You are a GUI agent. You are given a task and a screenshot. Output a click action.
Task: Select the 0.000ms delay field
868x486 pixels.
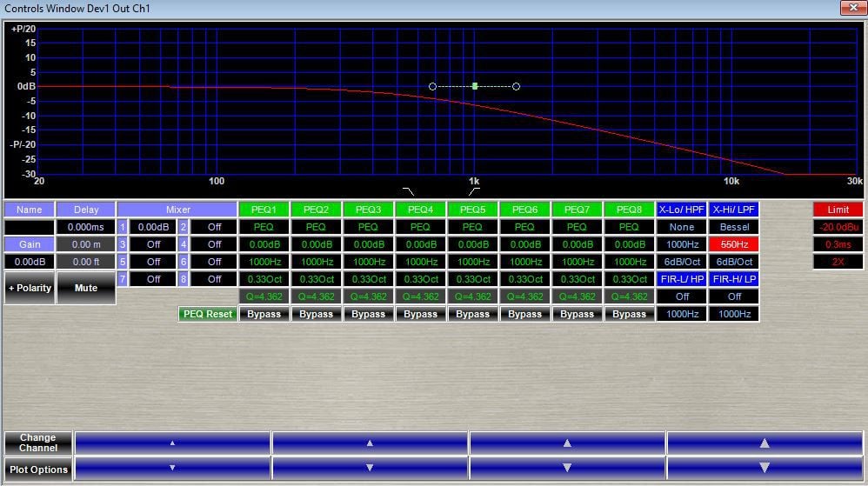(x=86, y=227)
